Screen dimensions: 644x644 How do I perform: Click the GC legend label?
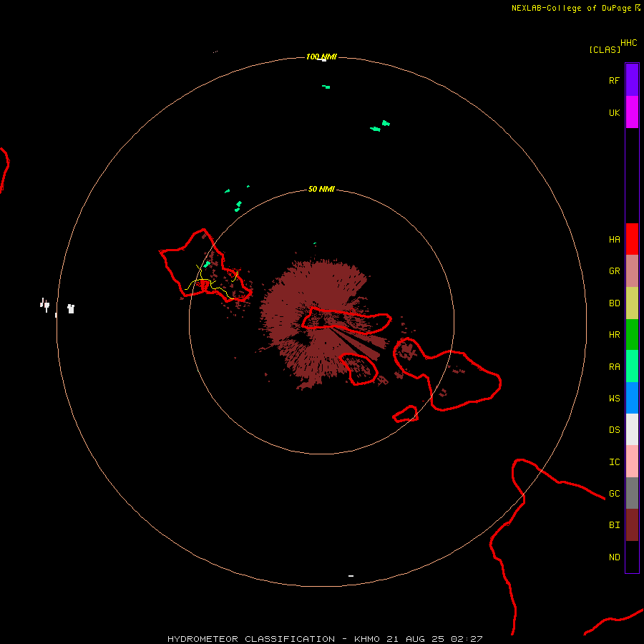[614, 493]
